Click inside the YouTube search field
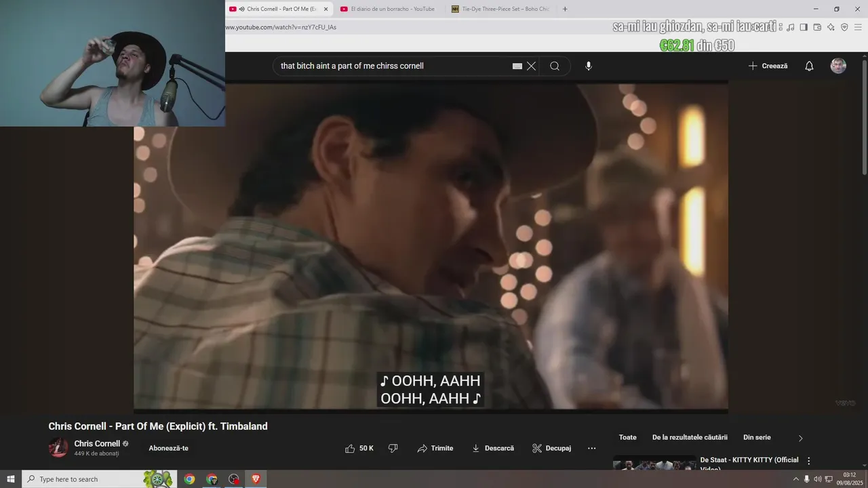868x488 pixels. coord(393,66)
